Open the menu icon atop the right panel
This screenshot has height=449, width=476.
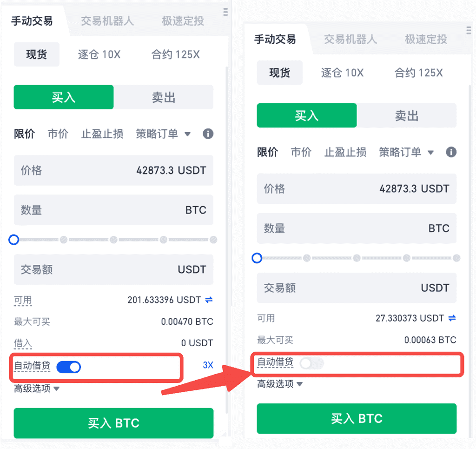[469, 30]
